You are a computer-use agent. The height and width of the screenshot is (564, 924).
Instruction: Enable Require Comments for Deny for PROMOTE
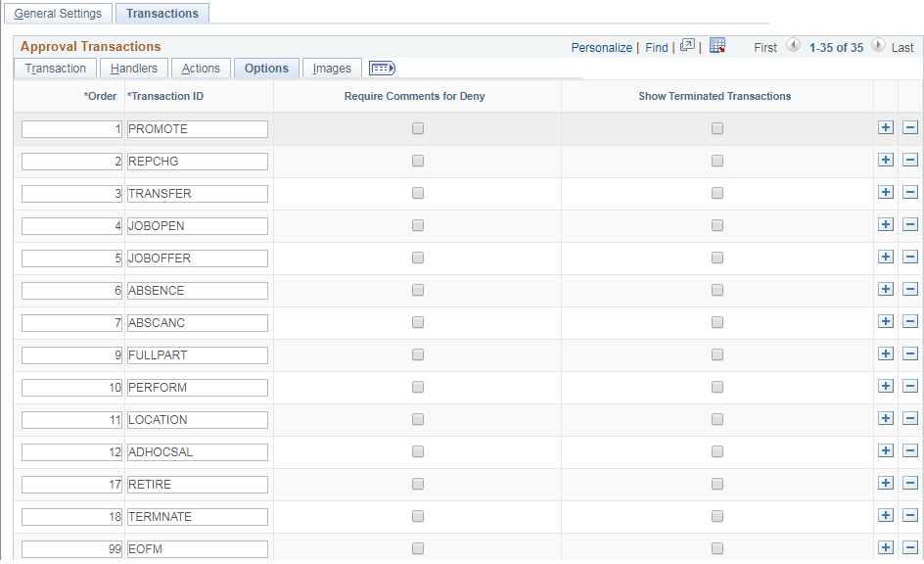pyautogui.click(x=418, y=127)
